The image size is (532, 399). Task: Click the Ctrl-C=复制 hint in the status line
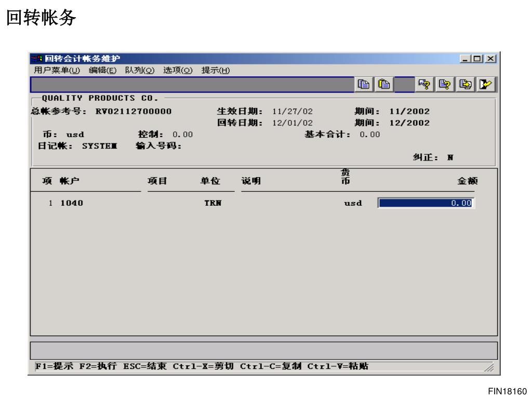coord(271,366)
